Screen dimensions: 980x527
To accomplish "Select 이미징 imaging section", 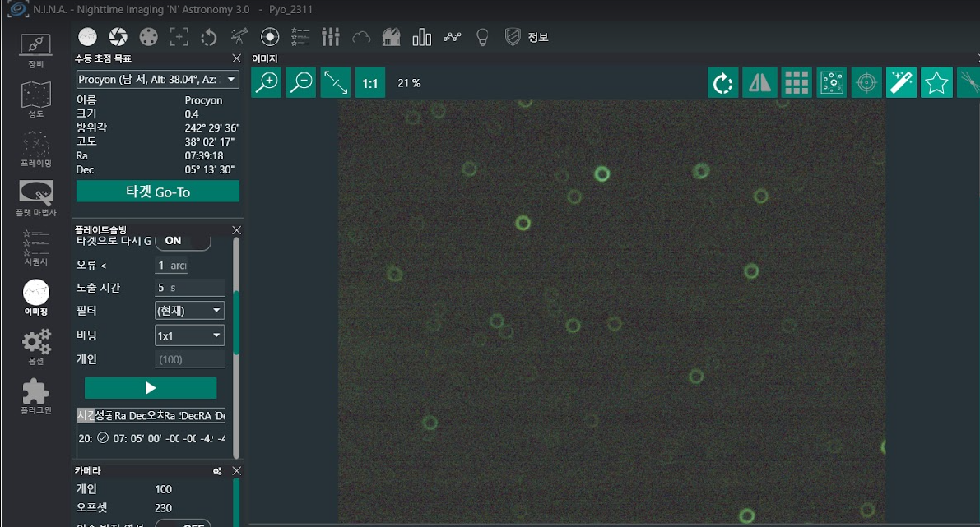I will pos(36,298).
